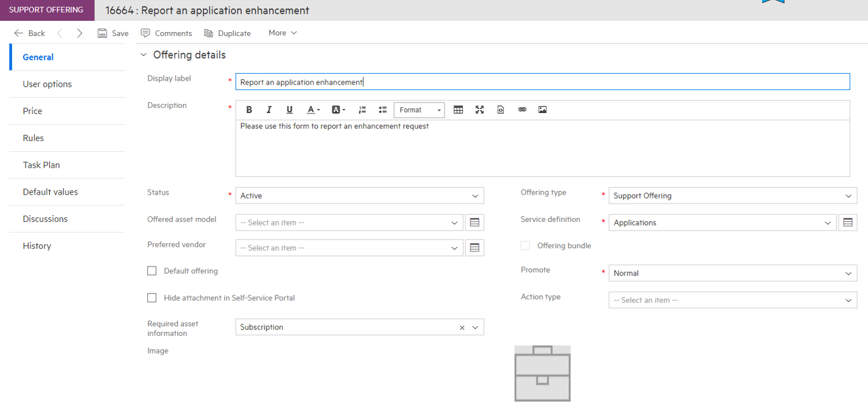Enable the Default offering checkbox

tap(151, 270)
